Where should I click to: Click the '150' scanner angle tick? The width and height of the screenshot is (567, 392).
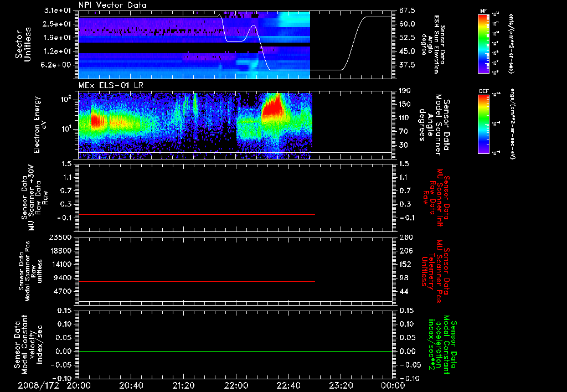click(x=405, y=105)
